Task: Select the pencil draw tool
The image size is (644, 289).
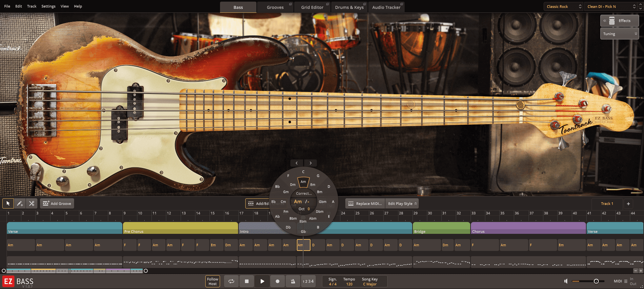Action: click(x=20, y=204)
